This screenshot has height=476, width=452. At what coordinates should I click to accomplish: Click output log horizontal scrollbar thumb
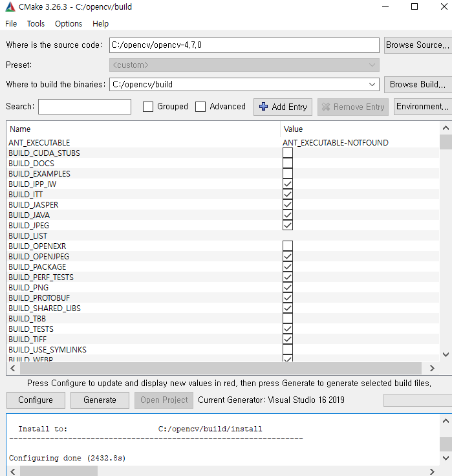point(59,471)
